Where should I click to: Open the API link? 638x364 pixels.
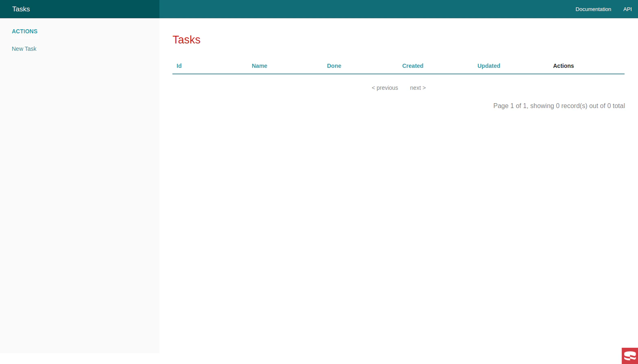627,9
